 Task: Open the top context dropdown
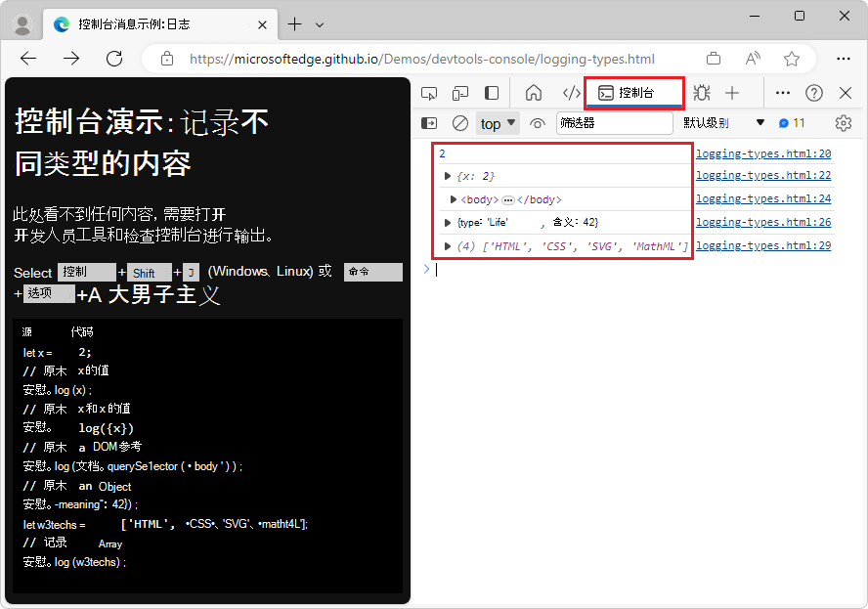click(498, 123)
